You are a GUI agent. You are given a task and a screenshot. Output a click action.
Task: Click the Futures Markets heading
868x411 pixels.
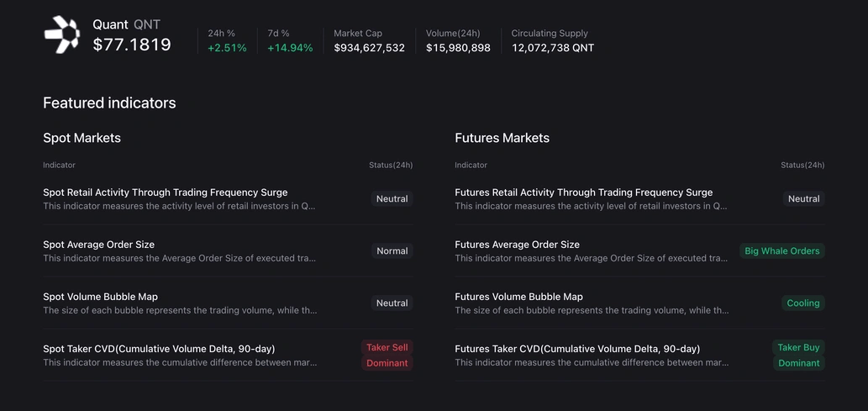(x=502, y=138)
